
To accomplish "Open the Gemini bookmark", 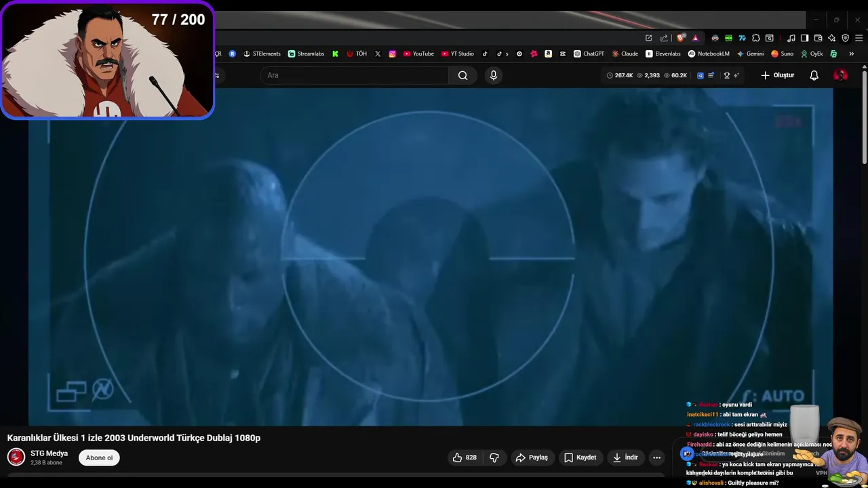I will [750, 54].
